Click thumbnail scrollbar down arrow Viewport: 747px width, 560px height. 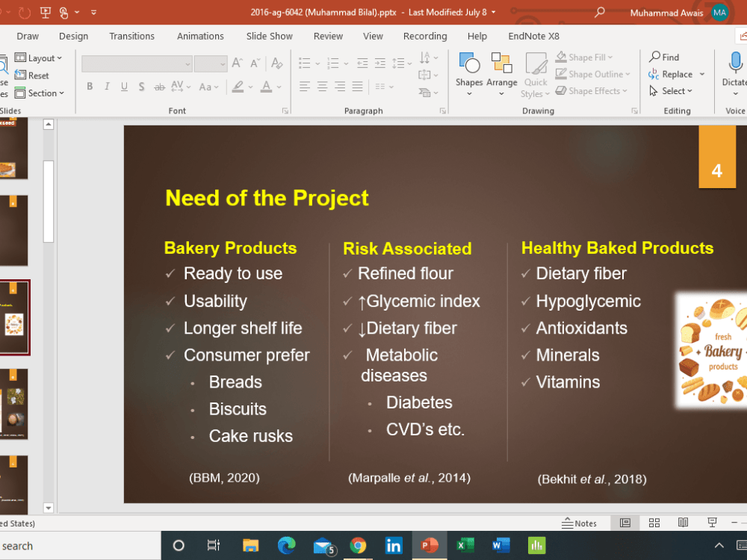(48, 508)
